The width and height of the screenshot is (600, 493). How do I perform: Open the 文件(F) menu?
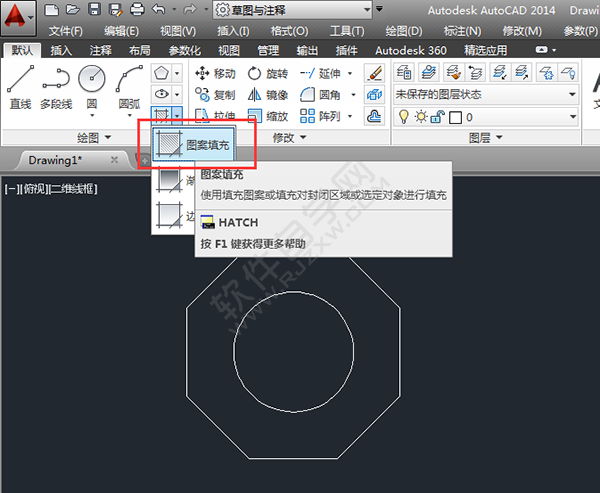[x=66, y=31]
